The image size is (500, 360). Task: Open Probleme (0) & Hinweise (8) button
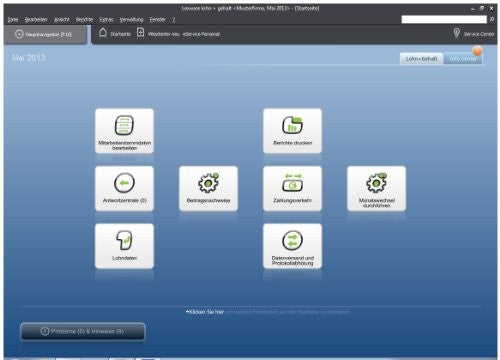click(83, 331)
